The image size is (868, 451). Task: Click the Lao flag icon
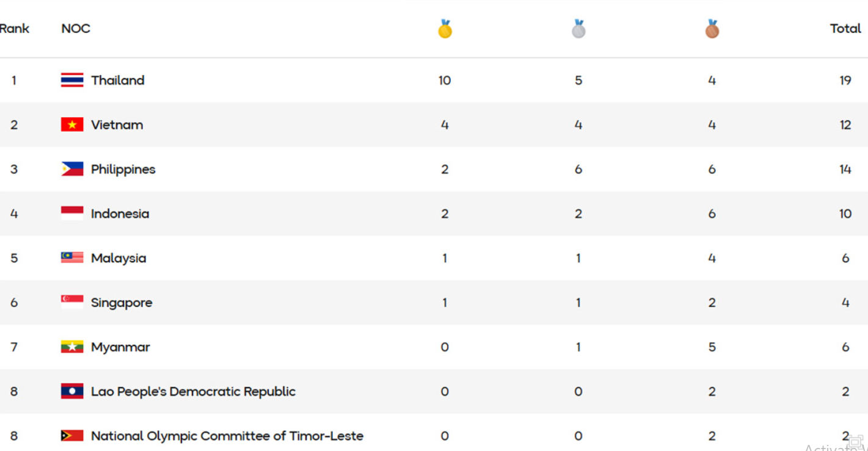[x=72, y=391]
